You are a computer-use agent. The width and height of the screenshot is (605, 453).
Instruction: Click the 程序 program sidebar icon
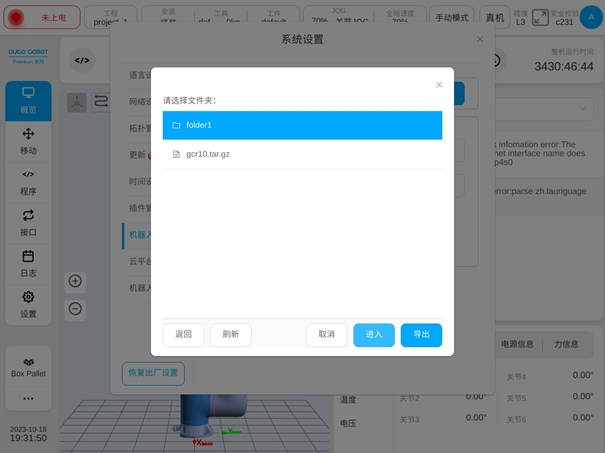click(x=28, y=181)
